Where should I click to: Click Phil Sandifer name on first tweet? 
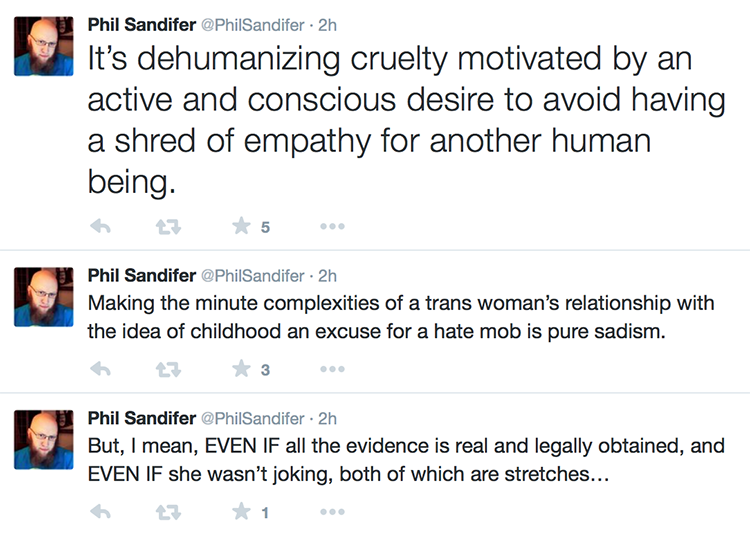(142, 25)
